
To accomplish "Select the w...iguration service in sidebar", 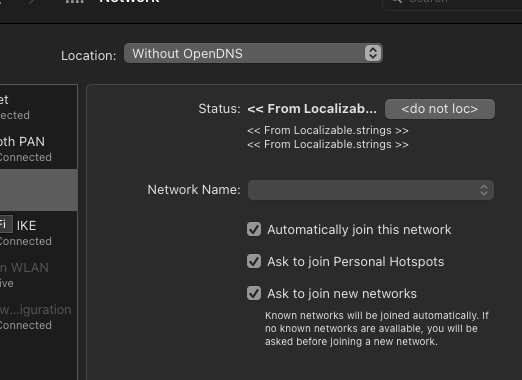I will tap(38, 317).
